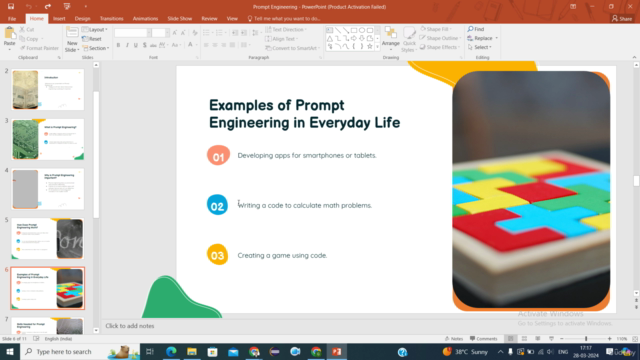Click the zoom in plus button
The image size is (640, 360).
[x=609, y=339]
